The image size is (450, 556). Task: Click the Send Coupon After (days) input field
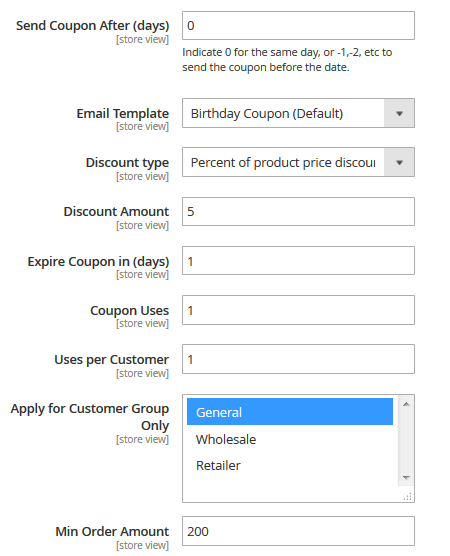click(x=298, y=26)
